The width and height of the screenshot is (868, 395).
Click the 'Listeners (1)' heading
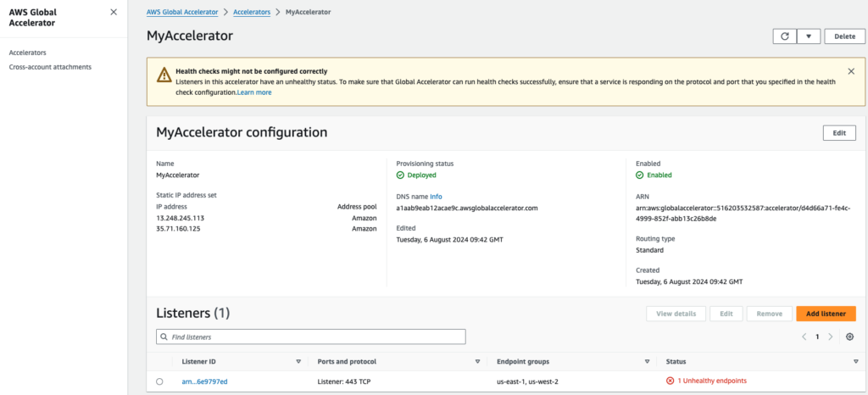coord(192,314)
